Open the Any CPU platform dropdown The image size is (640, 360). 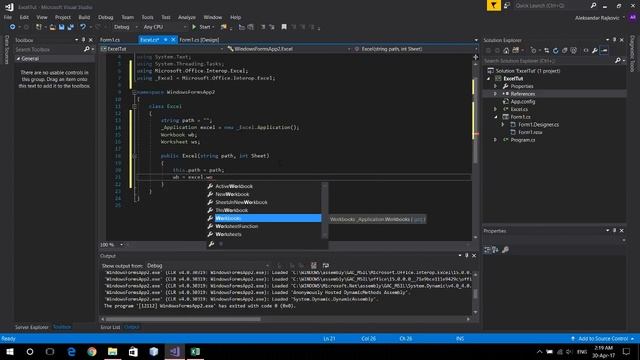click(x=165, y=27)
